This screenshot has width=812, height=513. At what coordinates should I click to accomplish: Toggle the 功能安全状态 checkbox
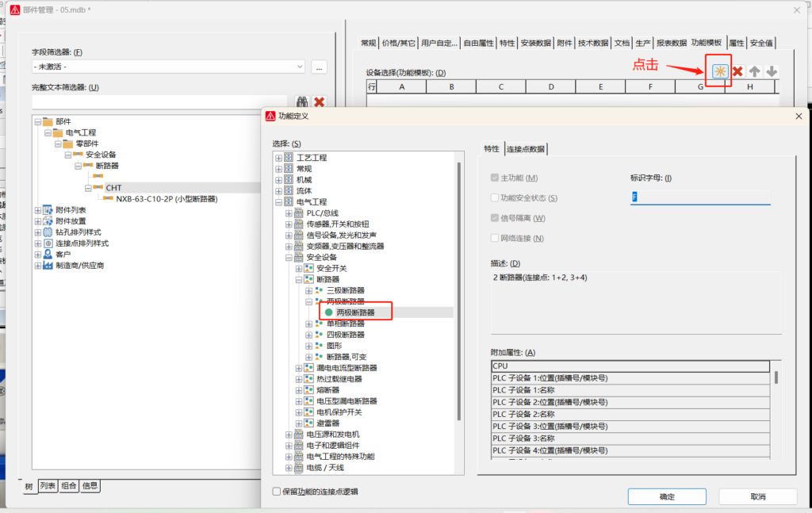[496, 198]
